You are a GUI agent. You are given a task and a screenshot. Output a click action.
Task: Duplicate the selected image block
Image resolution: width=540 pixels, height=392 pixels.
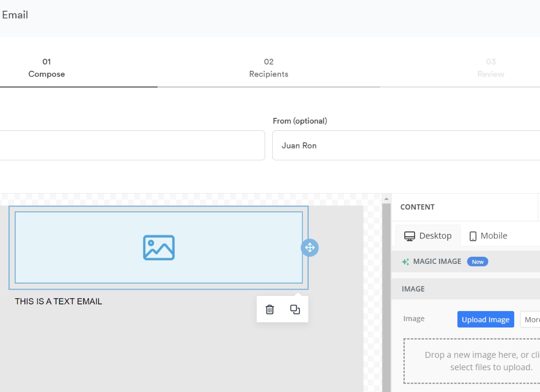coord(295,309)
